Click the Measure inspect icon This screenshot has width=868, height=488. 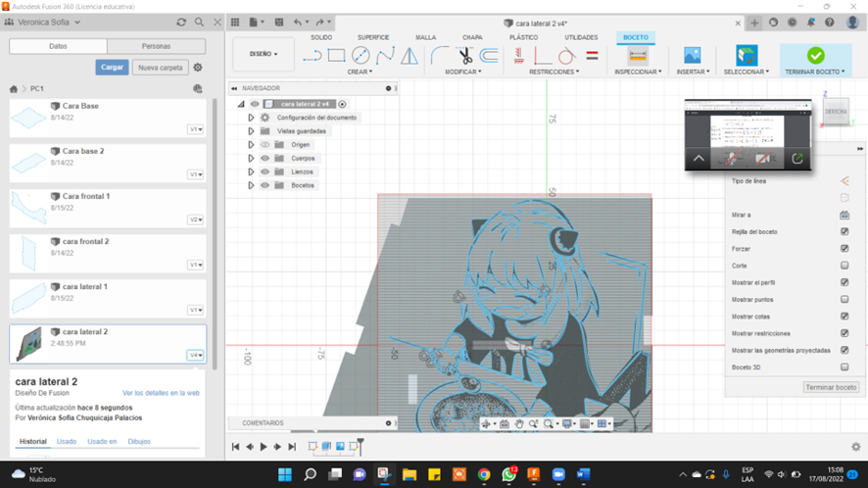tap(638, 56)
